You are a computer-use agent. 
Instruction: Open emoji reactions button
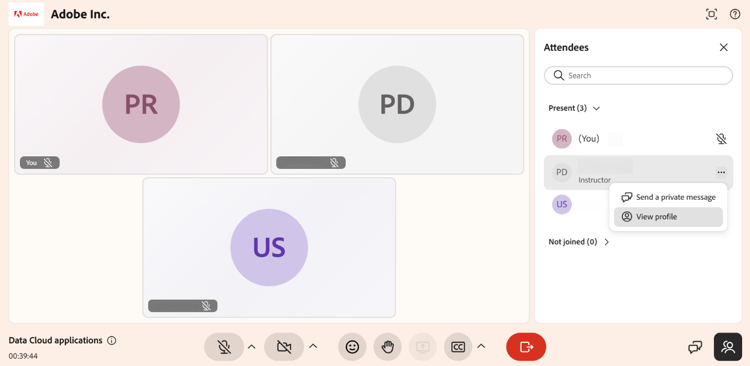click(x=353, y=346)
